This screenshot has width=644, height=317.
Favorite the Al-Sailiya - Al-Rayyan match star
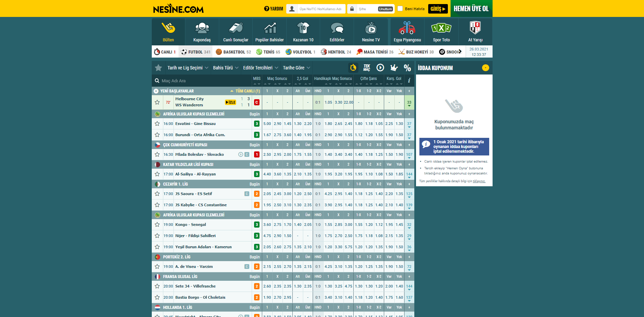click(x=157, y=174)
